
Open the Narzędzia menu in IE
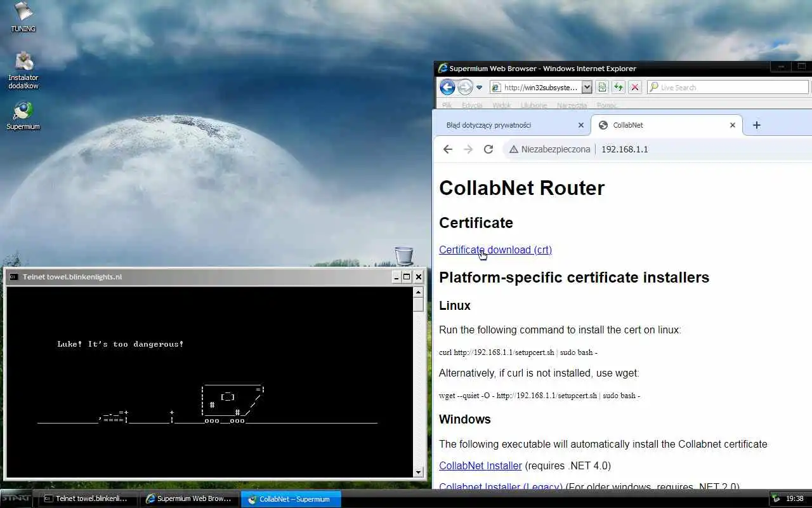(x=572, y=105)
